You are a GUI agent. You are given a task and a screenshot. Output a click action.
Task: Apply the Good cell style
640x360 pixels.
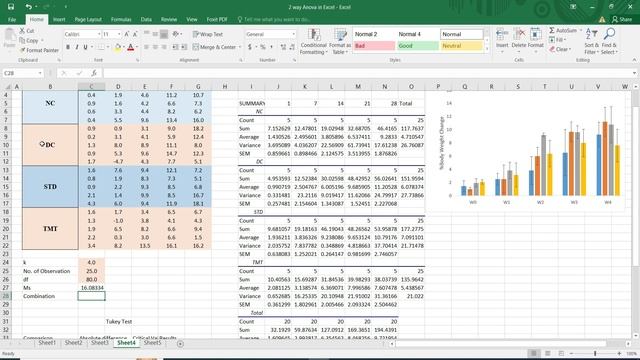pyautogui.click(x=417, y=46)
